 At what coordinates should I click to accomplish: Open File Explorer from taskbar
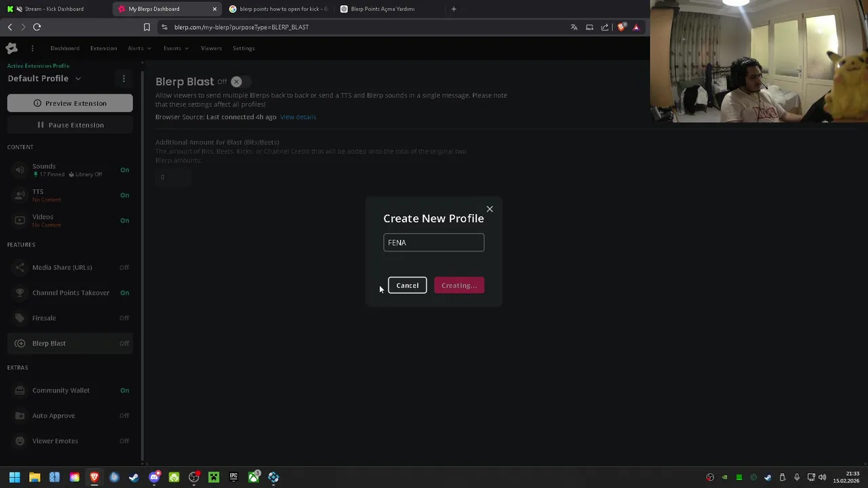tap(35, 477)
